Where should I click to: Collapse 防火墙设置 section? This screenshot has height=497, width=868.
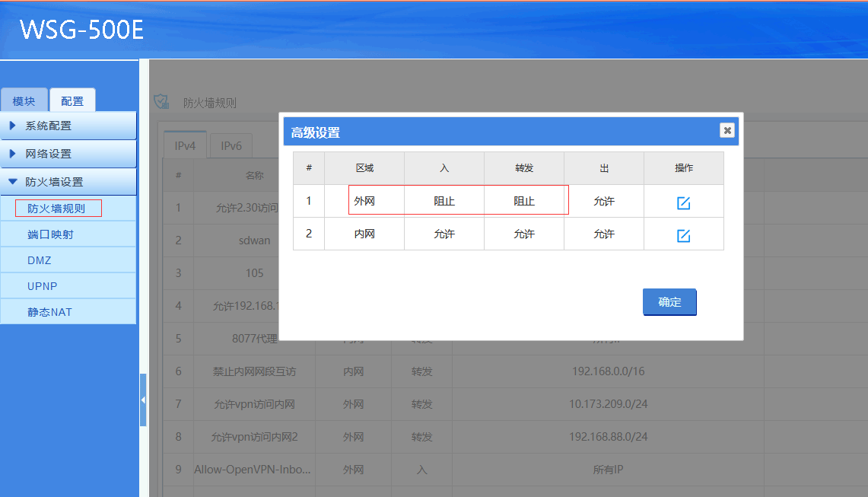point(68,182)
